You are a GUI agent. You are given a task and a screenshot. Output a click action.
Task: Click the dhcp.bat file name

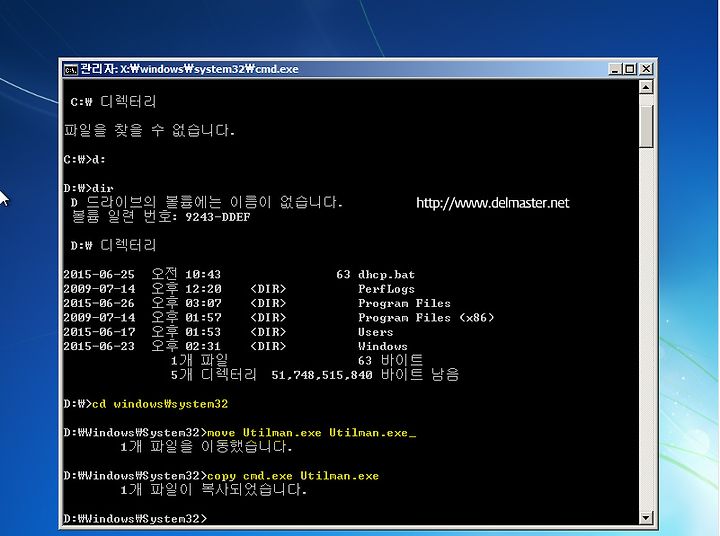coord(386,275)
